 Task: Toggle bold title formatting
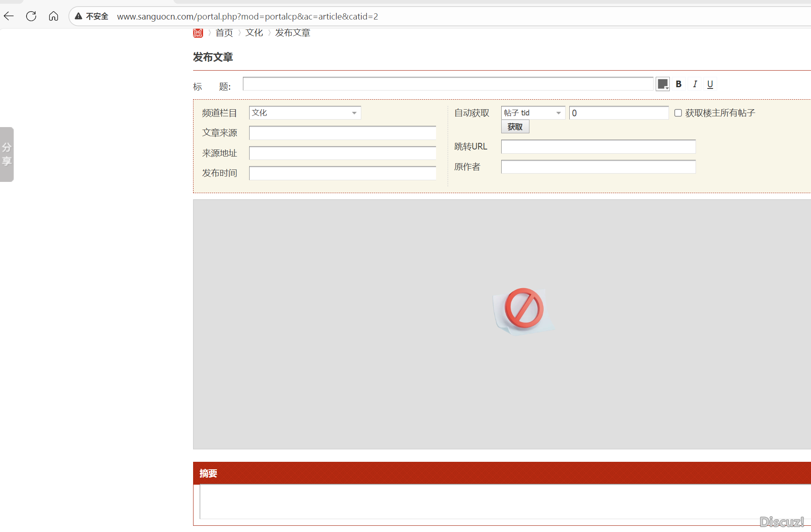point(679,84)
